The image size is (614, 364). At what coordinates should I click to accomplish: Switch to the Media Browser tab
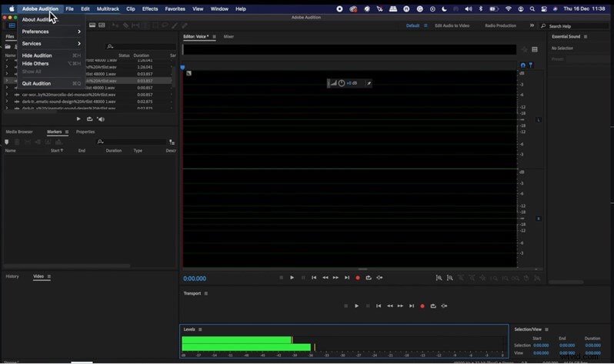[19, 132]
